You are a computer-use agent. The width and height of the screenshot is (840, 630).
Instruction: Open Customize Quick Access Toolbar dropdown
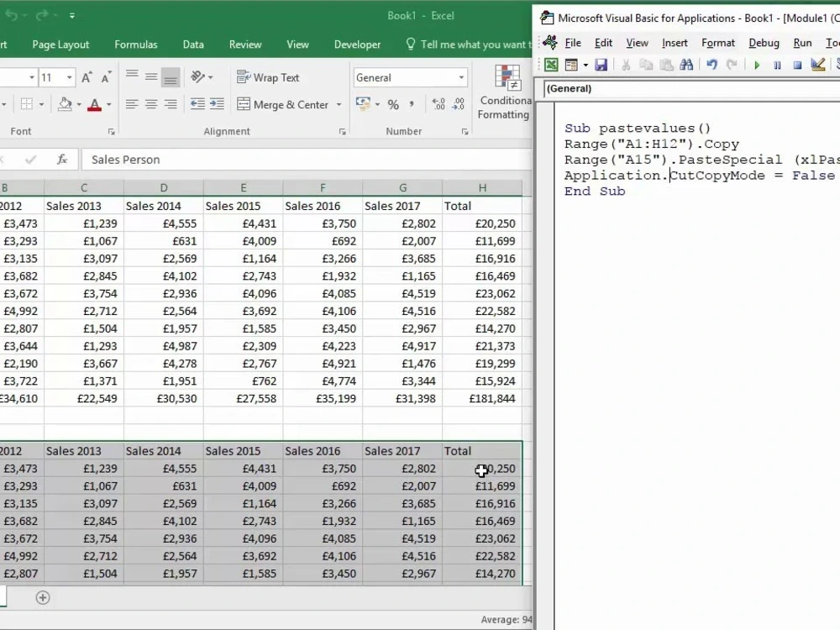(71, 15)
